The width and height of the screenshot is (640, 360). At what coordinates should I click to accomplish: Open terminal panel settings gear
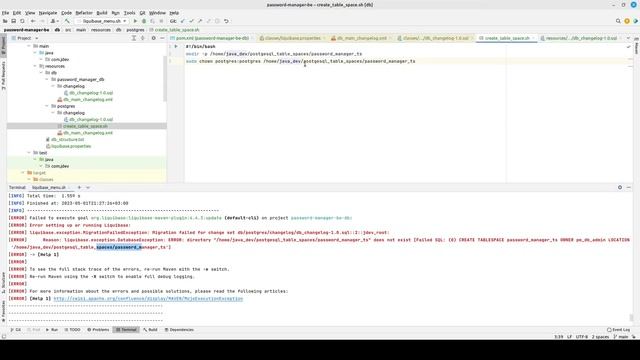tap(620, 187)
